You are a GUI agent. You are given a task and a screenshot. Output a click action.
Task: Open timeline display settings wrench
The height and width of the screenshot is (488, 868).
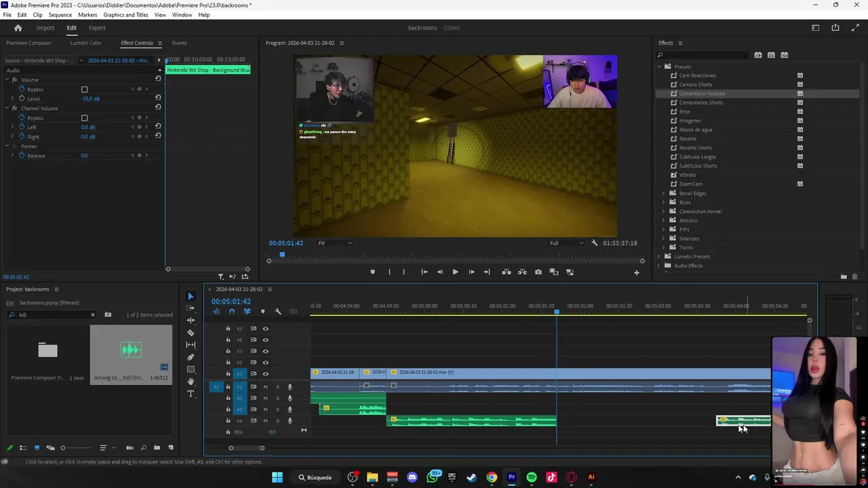[x=277, y=312]
